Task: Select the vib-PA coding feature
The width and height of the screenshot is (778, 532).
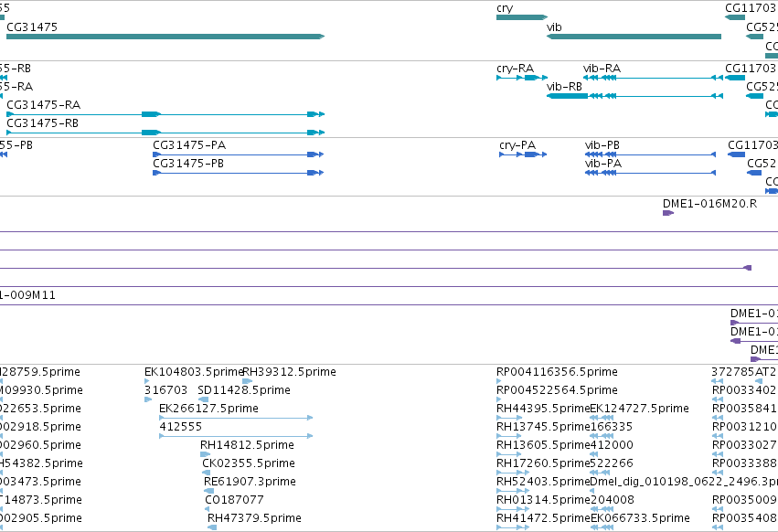Action: coord(651,173)
